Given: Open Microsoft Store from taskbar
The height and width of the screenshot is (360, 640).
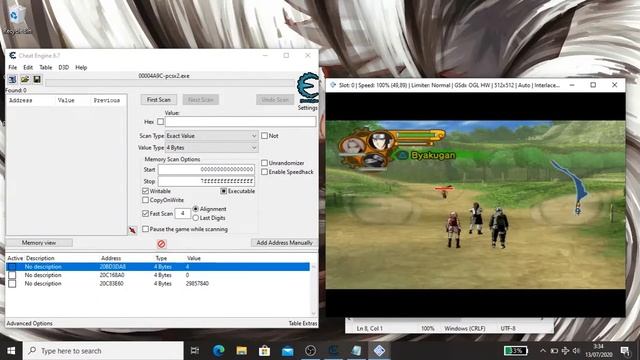Looking at the screenshot, I should 264,351.
